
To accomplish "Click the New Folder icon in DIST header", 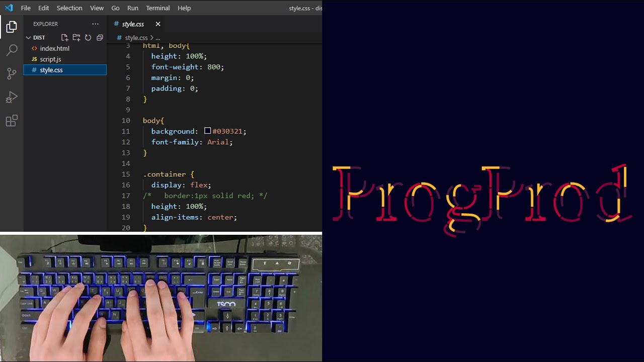I will [x=76, y=38].
